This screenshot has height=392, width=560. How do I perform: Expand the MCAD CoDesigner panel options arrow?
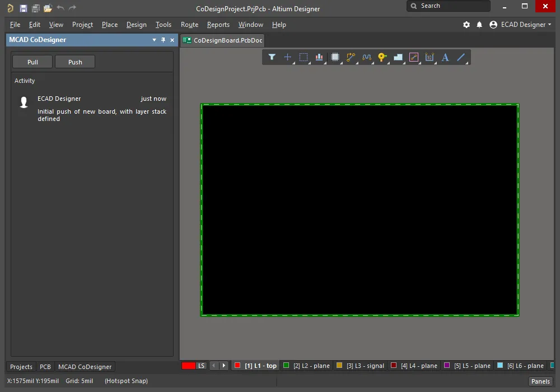(155, 40)
